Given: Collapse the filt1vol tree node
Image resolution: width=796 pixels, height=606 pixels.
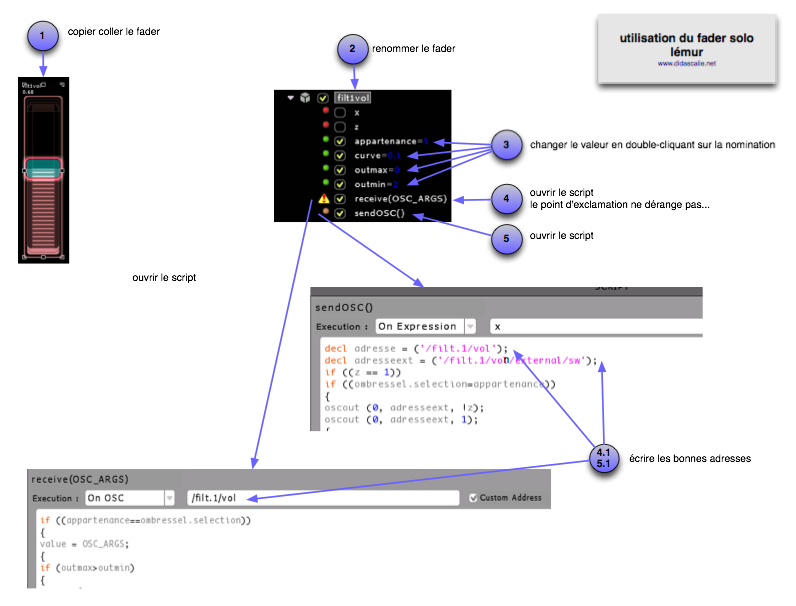Looking at the screenshot, I should click(290, 98).
